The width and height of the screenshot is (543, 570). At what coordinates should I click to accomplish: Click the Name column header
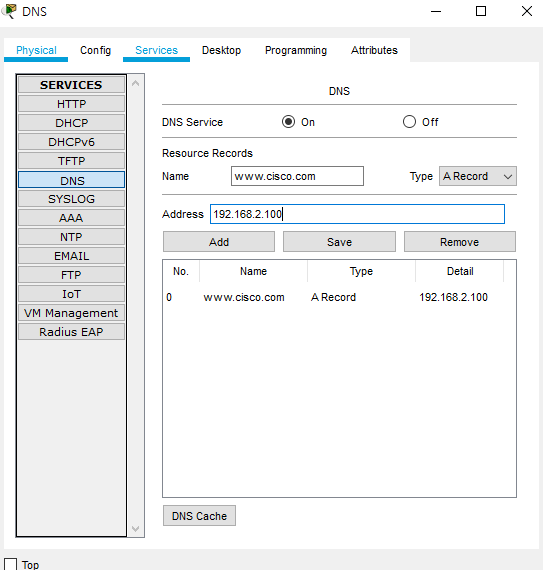(x=253, y=271)
